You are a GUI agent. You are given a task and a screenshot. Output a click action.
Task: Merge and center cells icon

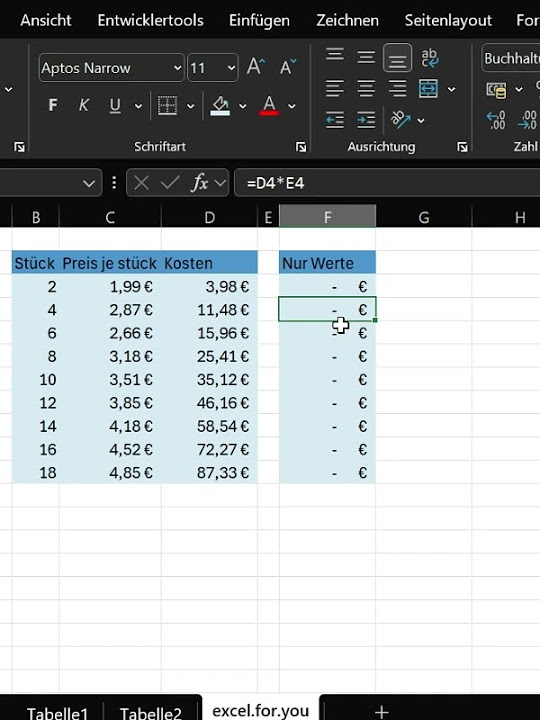[x=428, y=88]
